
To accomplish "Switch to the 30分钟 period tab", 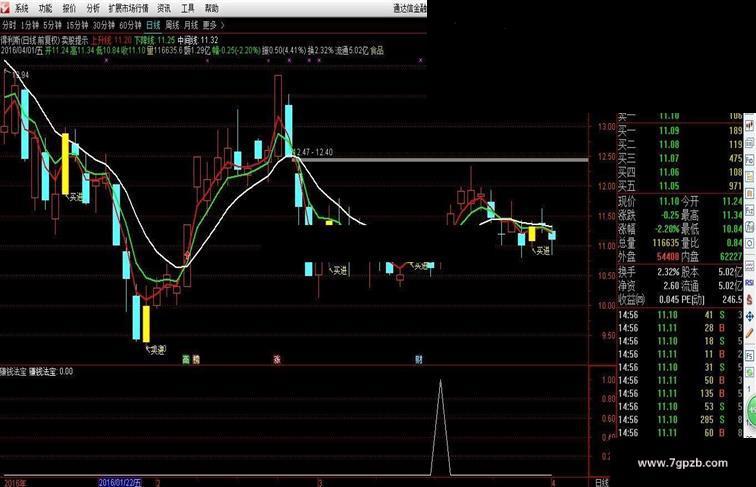I will click(x=104, y=25).
